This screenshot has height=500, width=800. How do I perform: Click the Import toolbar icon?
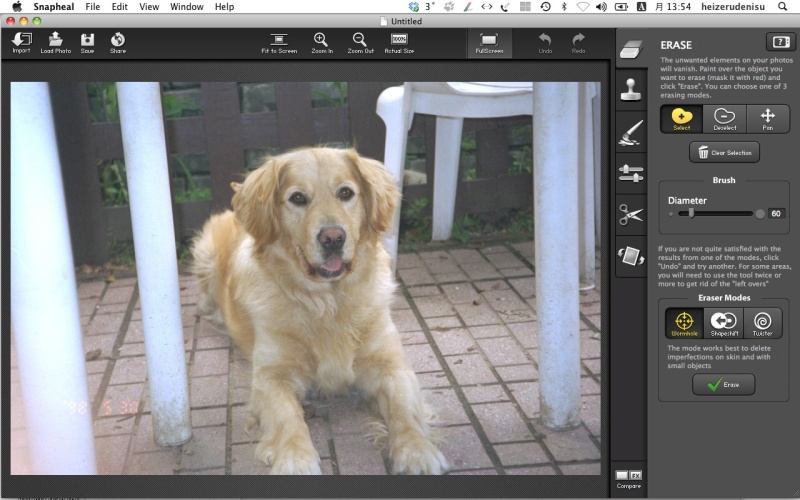coord(21,42)
